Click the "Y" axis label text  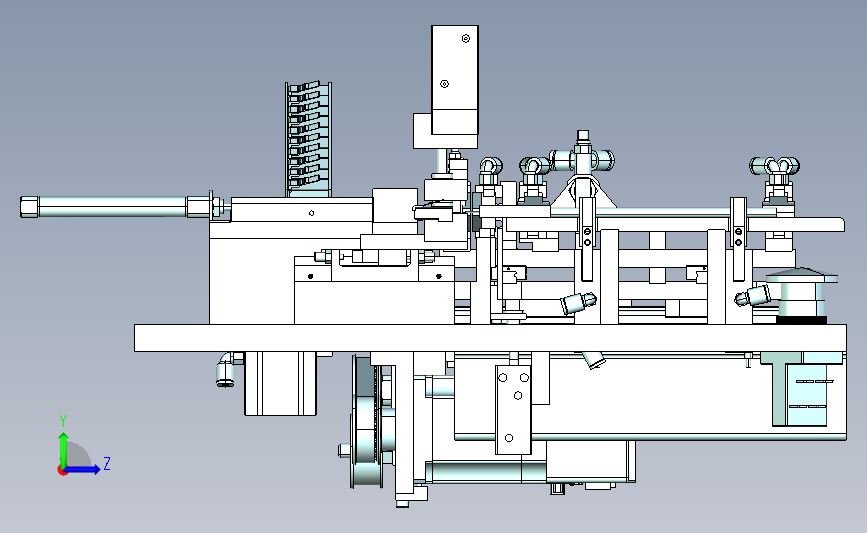click(x=63, y=421)
